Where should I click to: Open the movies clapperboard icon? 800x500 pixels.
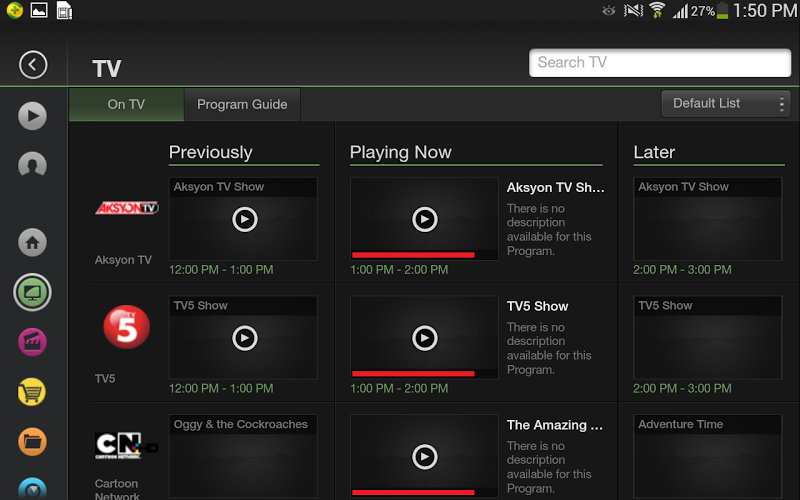click(33, 342)
